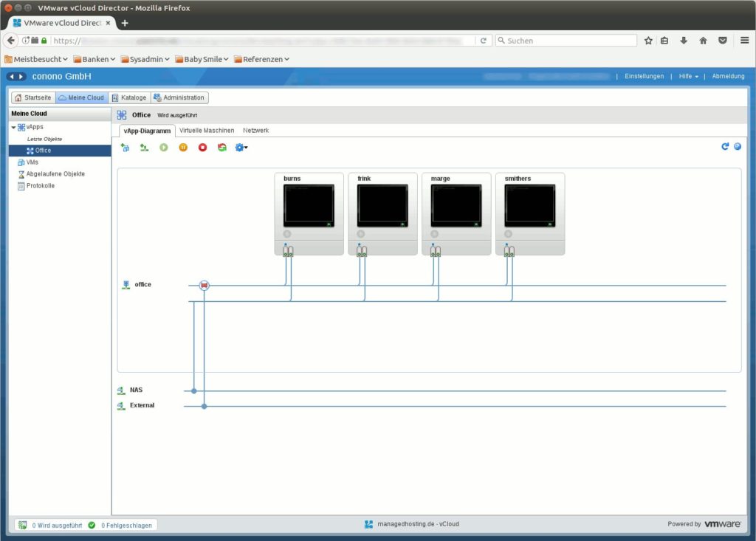
Task: Click the network adapter icons of smithers
Action: tap(509, 251)
